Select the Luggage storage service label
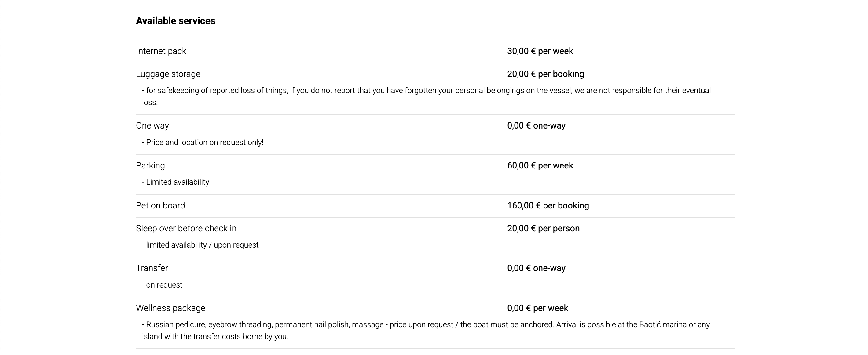The height and width of the screenshot is (355, 868). [168, 74]
